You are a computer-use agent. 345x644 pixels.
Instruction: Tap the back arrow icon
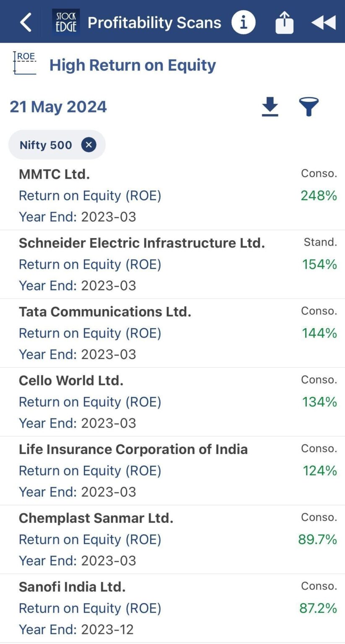pyautogui.click(x=26, y=22)
